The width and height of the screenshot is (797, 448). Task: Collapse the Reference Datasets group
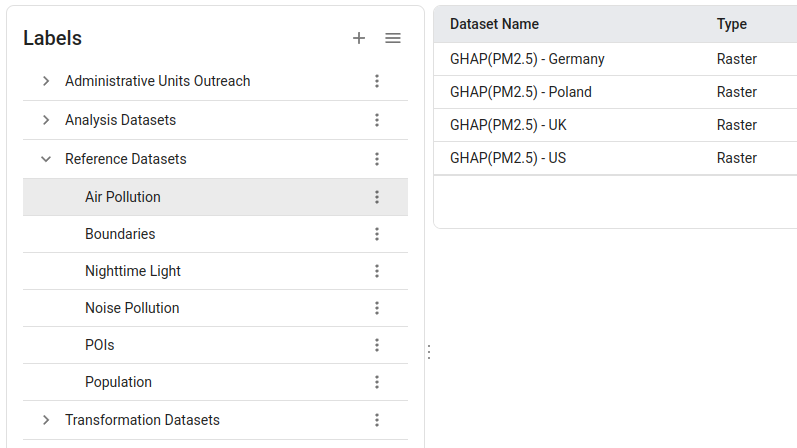pyautogui.click(x=46, y=159)
